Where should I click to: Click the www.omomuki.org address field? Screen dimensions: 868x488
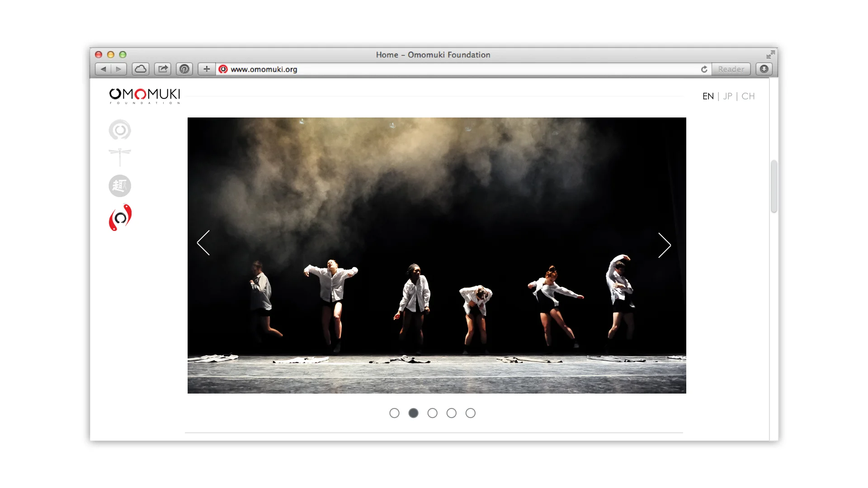click(264, 69)
